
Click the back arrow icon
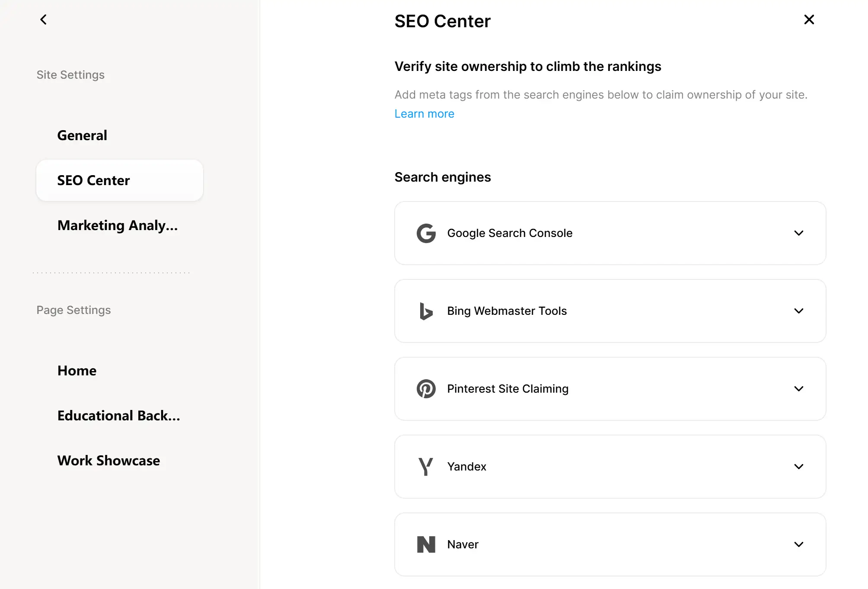pos(43,19)
